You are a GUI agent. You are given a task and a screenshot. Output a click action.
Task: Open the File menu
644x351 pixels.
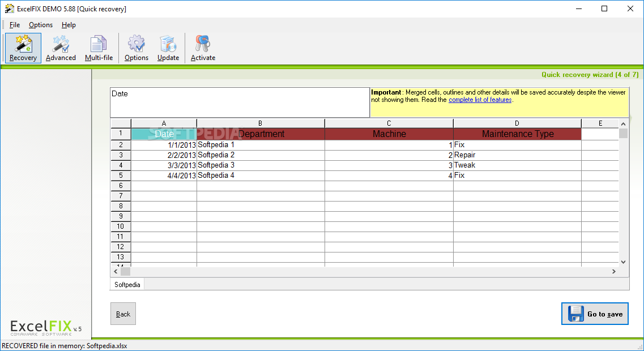pyautogui.click(x=15, y=25)
